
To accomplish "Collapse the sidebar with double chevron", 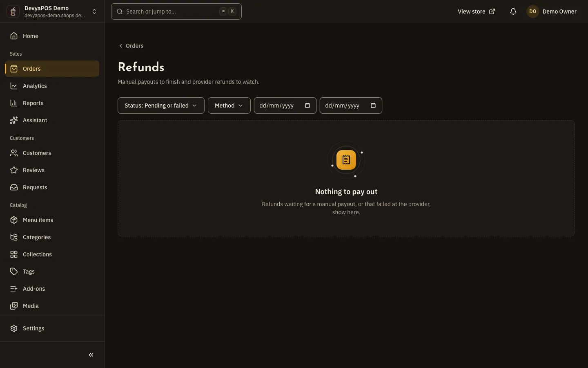I will point(91,355).
